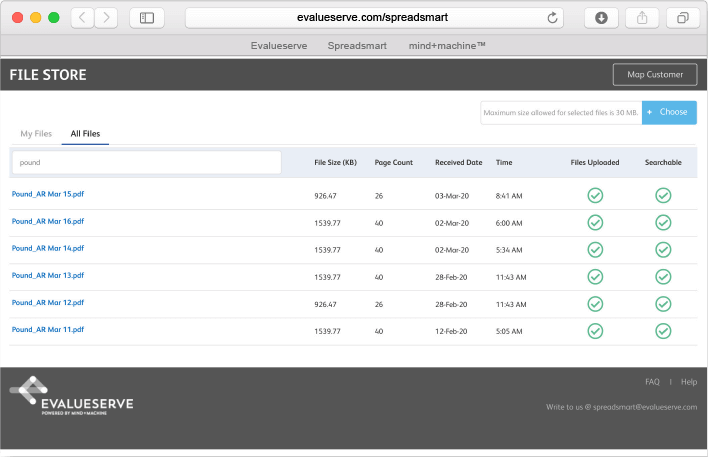The height and width of the screenshot is (457, 708).
Task: Click file size 926.47 in Mar 15 row
Action: [326, 196]
